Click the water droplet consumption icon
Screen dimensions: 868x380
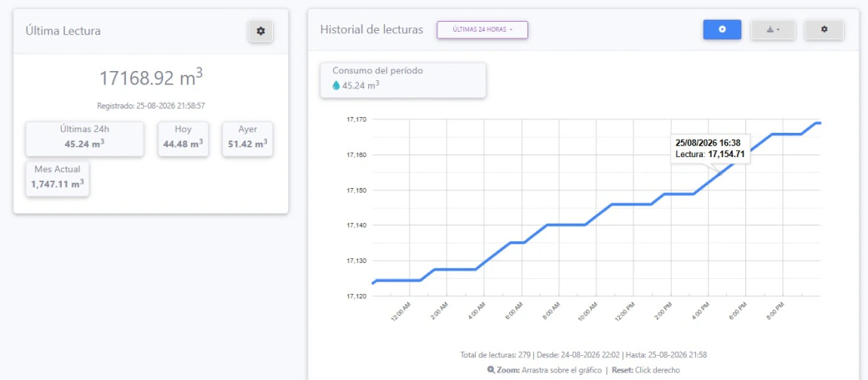pos(336,85)
